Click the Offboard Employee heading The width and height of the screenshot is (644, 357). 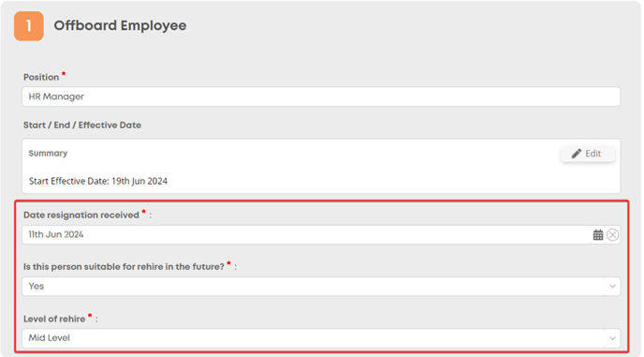pyautogui.click(x=120, y=25)
